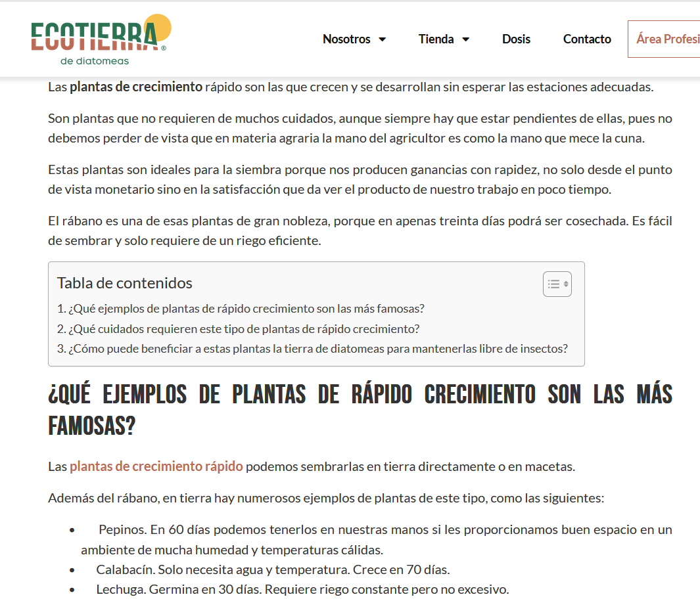This screenshot has width=700, height=601.
Task: Click the paragraph starting 'Estas plantas son ideales'
Action: [360, 179]
